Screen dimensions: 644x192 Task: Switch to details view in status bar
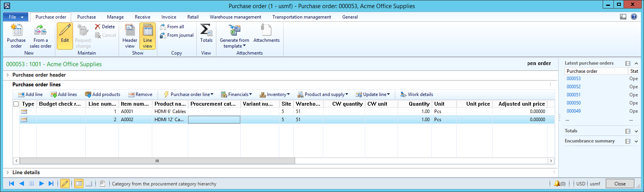(x=79, y=184)
